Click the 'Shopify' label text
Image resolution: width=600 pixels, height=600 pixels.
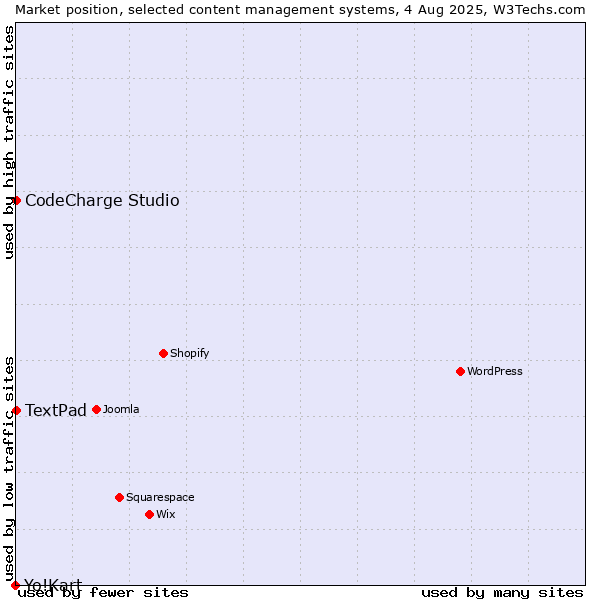click(x=189, y=353)
